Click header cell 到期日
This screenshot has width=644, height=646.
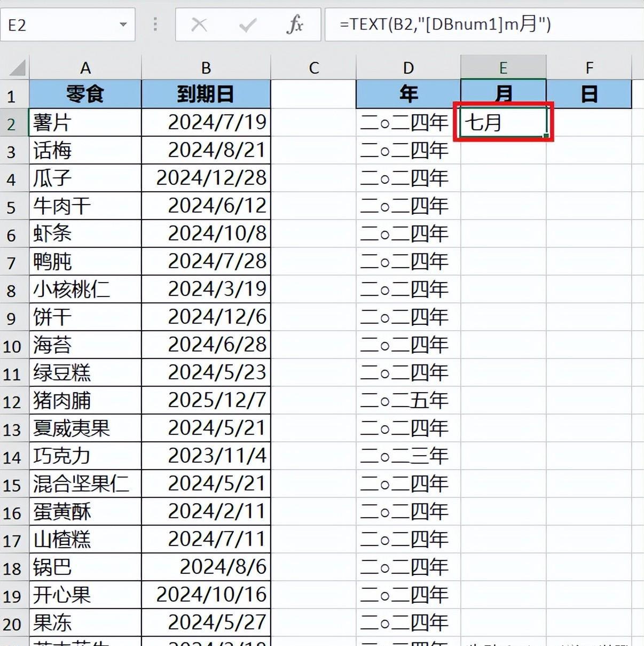pos(206,95)
